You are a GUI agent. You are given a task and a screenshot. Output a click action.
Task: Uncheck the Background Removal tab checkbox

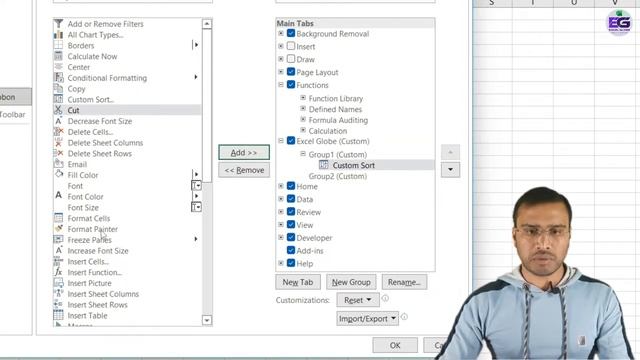[x=291, y=33]
